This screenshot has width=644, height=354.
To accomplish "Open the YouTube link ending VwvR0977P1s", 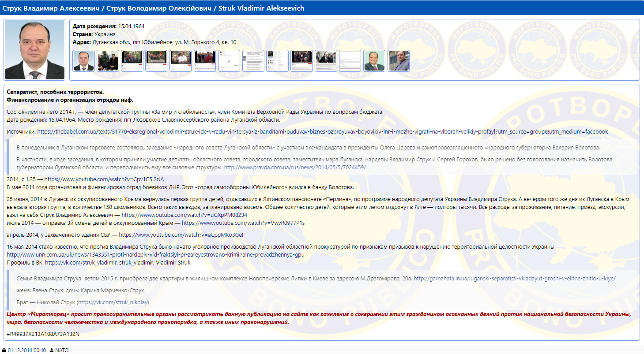I will click(242, 223).
